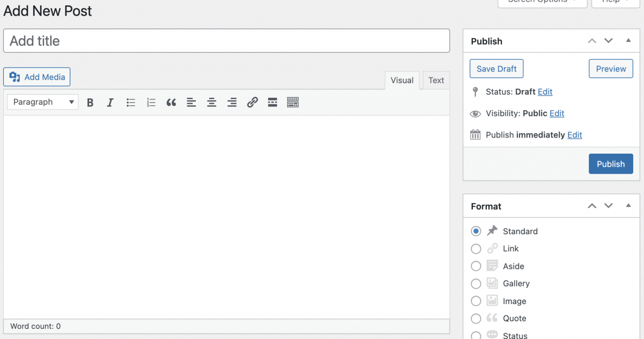Click the Add New Post heading
Screen dimensions: 644x339
coord(48,11)
